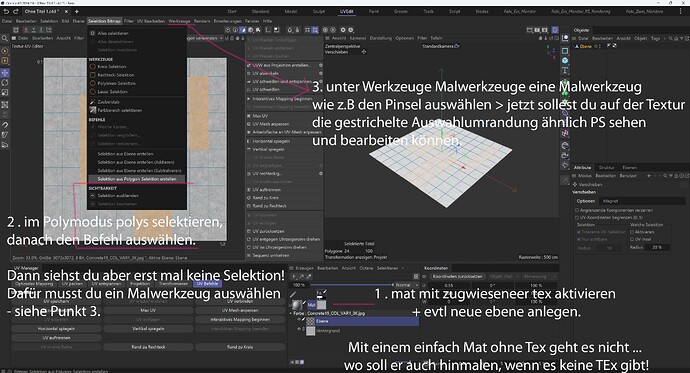This screenshot has height=373, width=690.
Task: Pick Lasso-Selektion in the dropdown
Action: 113,92
